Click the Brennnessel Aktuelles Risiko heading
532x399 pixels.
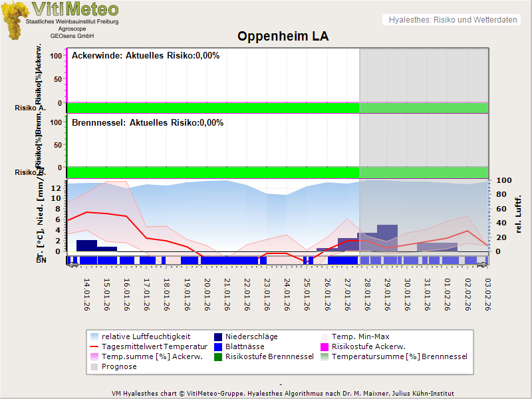coord(148,123)
